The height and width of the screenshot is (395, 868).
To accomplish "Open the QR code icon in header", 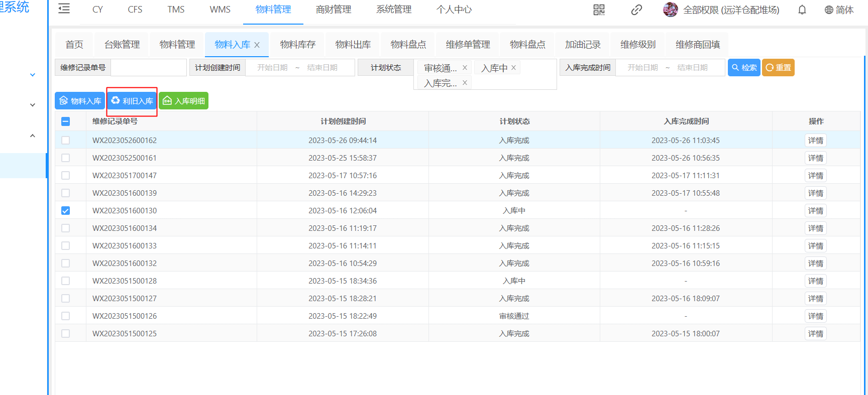I will point(599,10).
